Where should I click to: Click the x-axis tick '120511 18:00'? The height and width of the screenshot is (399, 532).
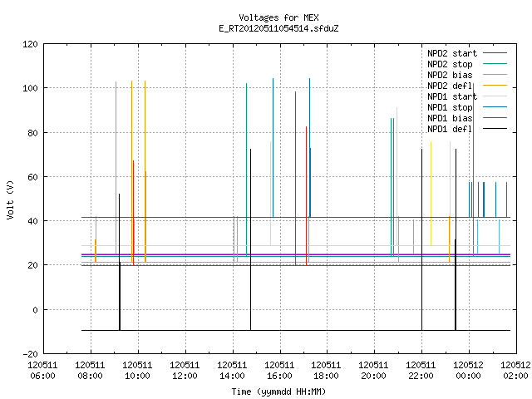point(326,371)
